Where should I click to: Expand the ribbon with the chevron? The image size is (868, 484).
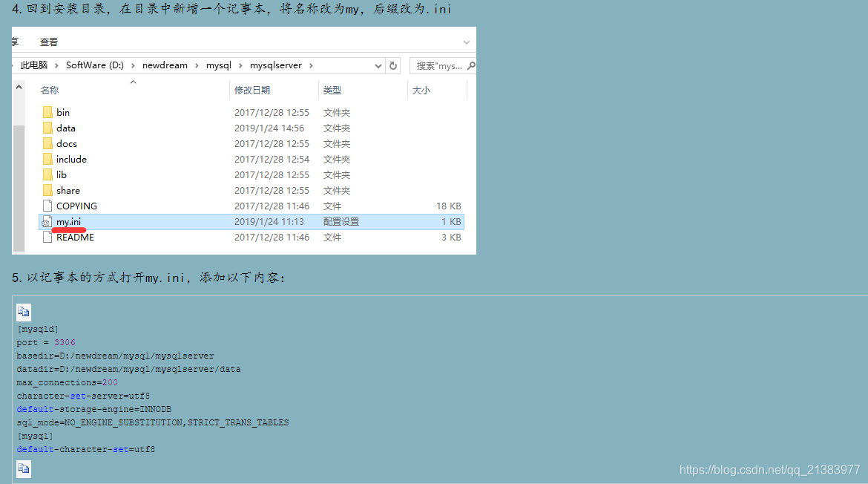(467, 42)
